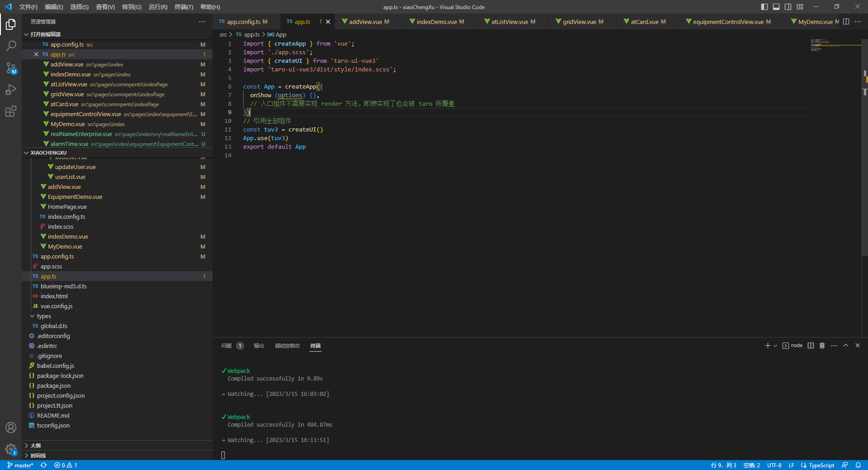868x470 pixels.
Task: Kill the active terminal with trash icon
Action: 822,346
